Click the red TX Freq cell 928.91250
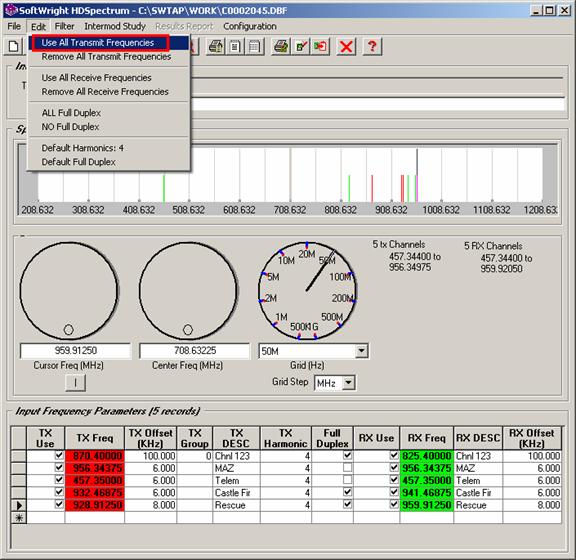The width and height of the screenshot is (576, 560). (95, 505)
